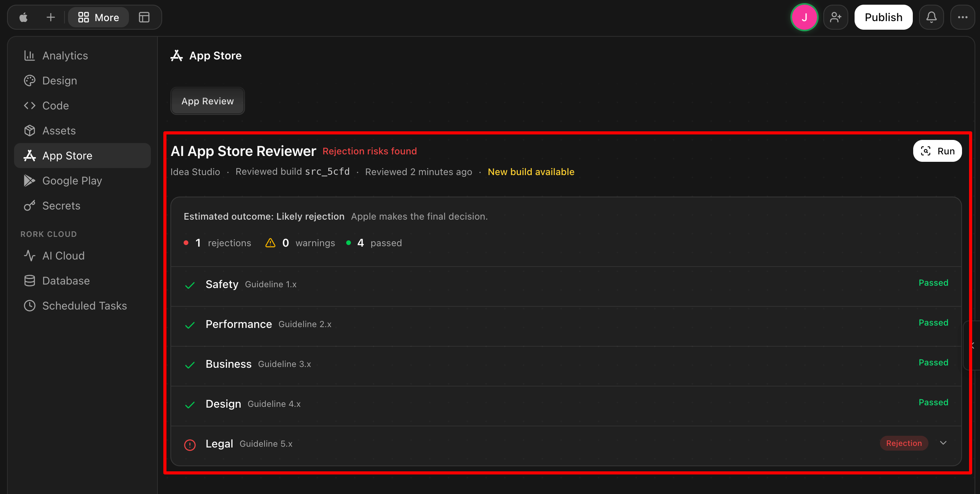Click the Apple logo icon in top toolbar
The height and width of the screenshot is (494, 980).
pos(23,17)
